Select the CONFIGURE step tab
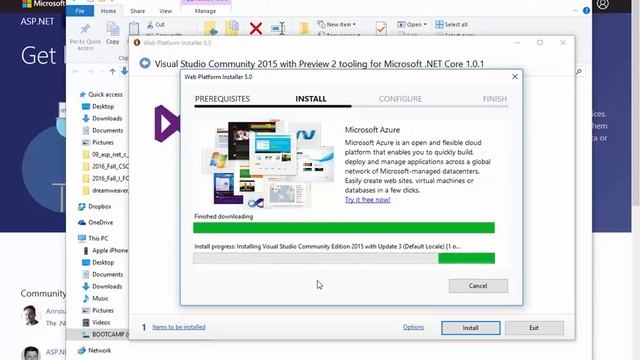The image size is (640, 360). [400, 99]
